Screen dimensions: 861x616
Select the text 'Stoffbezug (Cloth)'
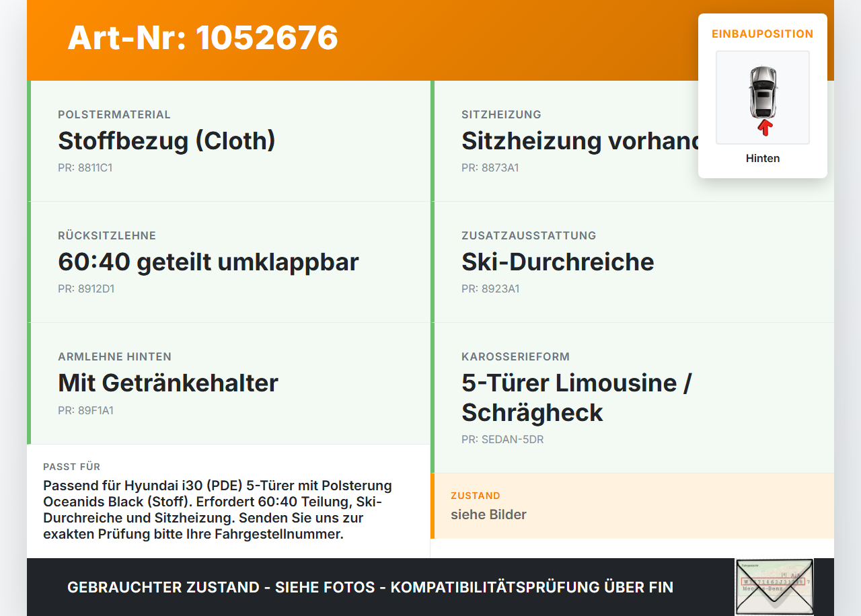pyautogui.click(x=167, y=141)
